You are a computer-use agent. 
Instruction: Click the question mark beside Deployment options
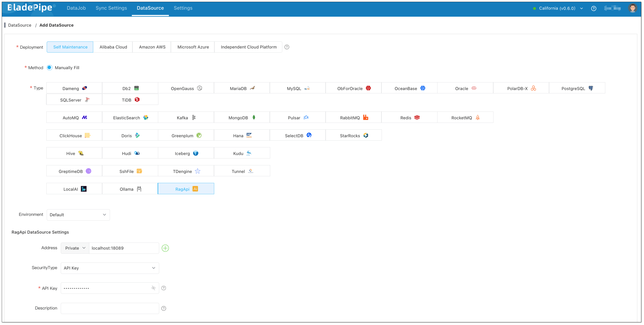(x=287, y=47)
